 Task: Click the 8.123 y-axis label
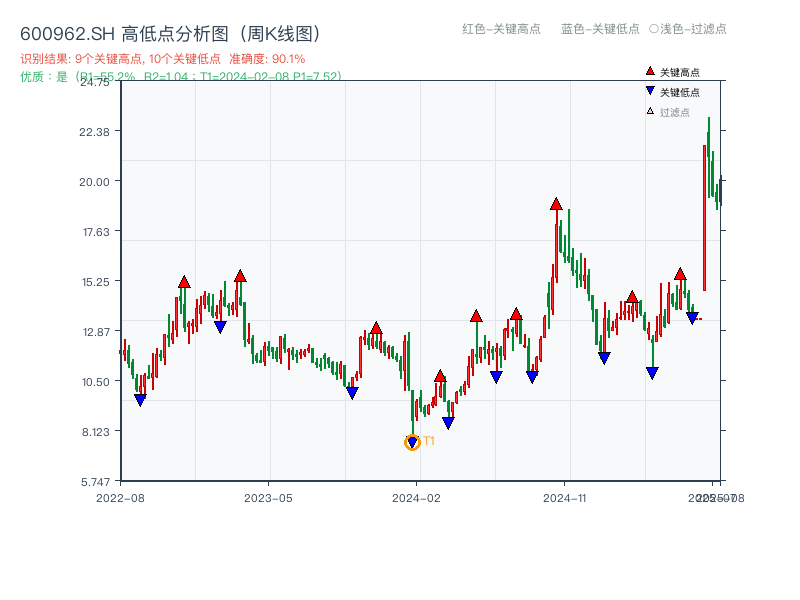96,432
